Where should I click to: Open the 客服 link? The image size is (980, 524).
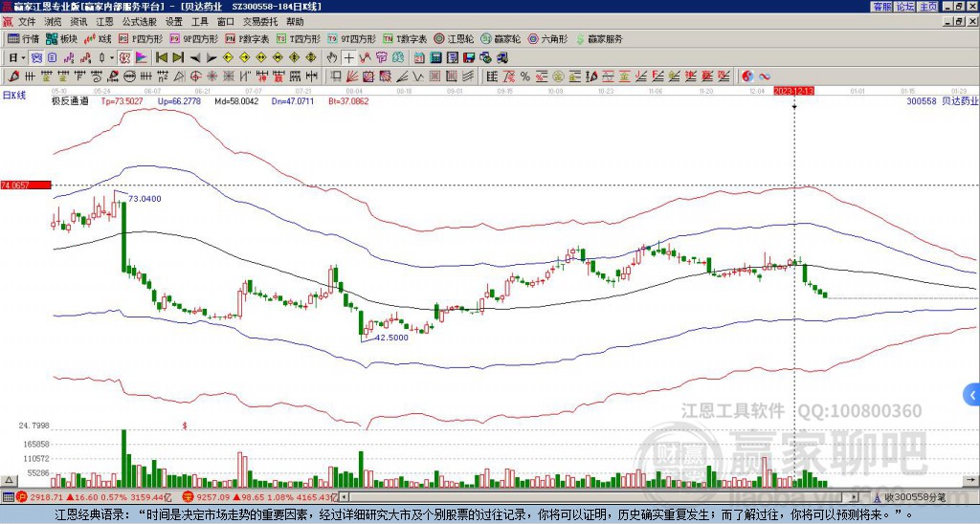[x=881, y=7]
